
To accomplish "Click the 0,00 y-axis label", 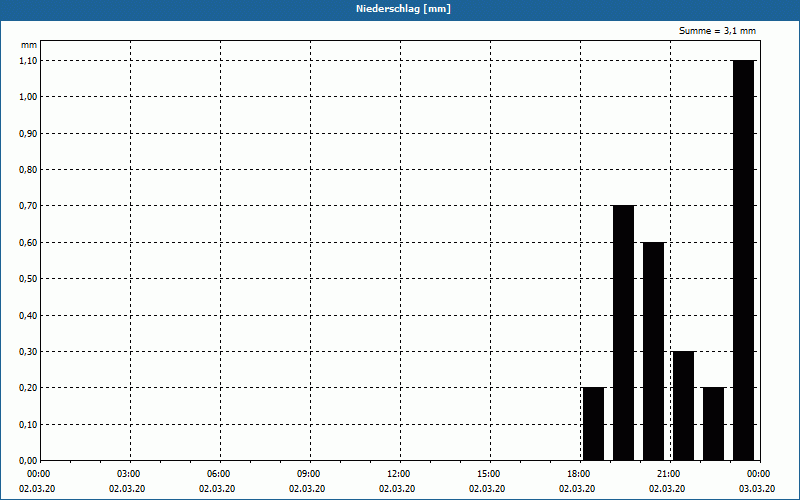I will point(28,461).
